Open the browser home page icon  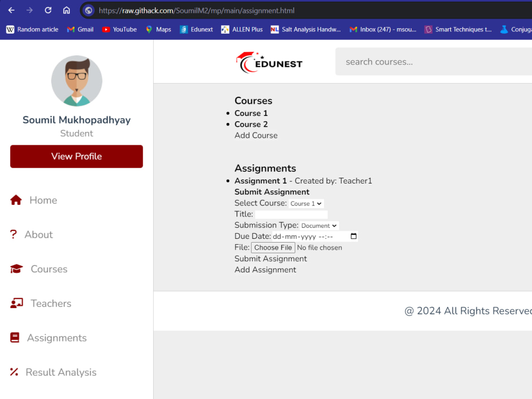click(x=66, y=10)
